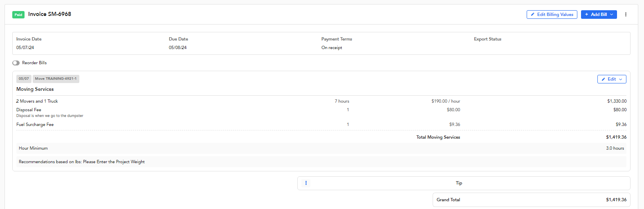Click the Add Bill button
The height and width of the screenshot is (209, 644).
[x=599, y=14]
